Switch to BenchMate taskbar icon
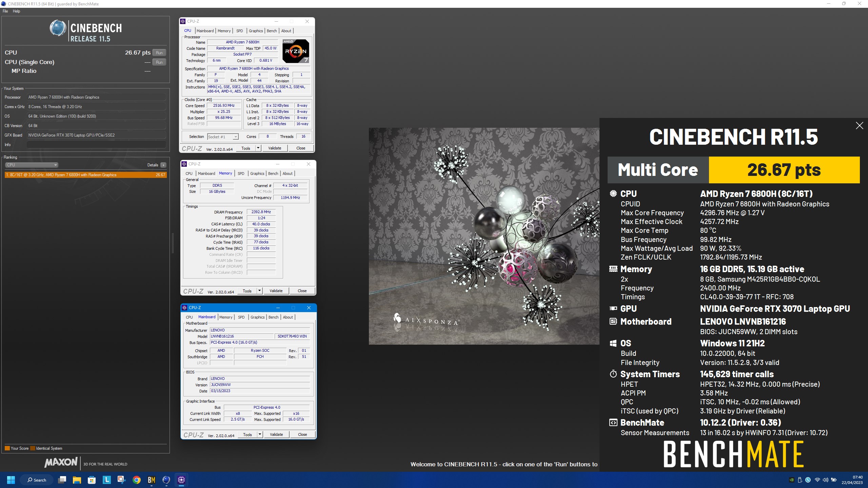868x488 pixels. pos(151,480)
